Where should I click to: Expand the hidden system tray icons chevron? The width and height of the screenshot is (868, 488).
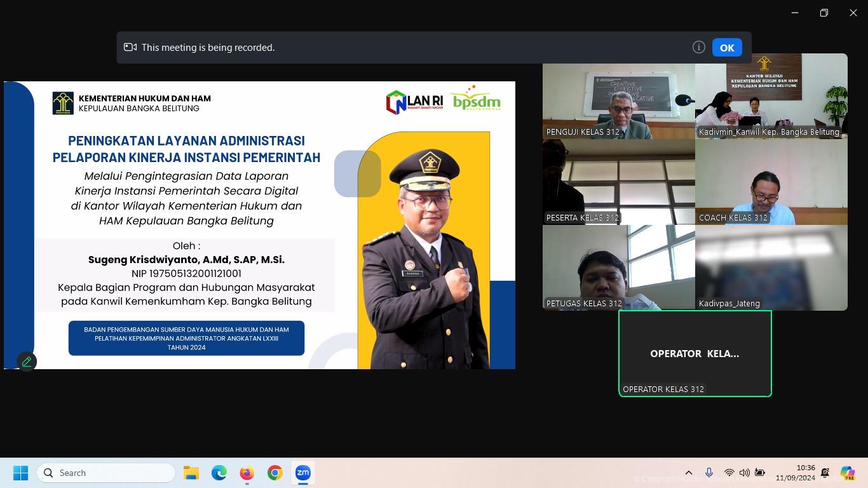pos(688,473)
